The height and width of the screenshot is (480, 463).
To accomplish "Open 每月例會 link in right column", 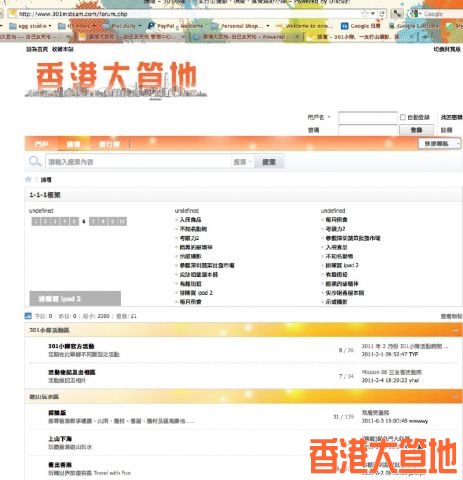I will pos(336,220).
